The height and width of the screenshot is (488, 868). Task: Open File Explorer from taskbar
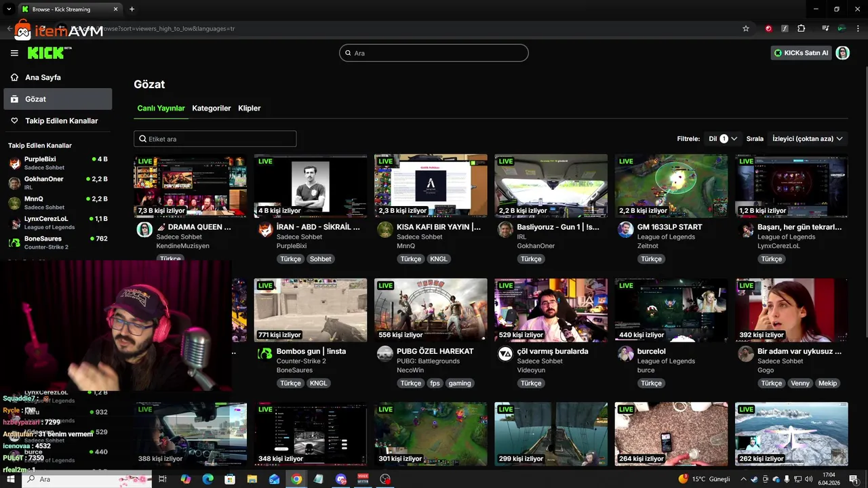click(252, 479)
